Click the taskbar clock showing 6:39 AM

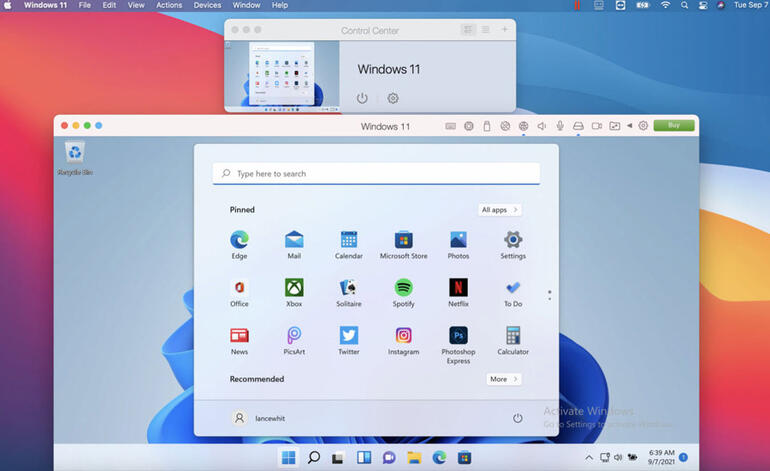click(x=661, y=457)
